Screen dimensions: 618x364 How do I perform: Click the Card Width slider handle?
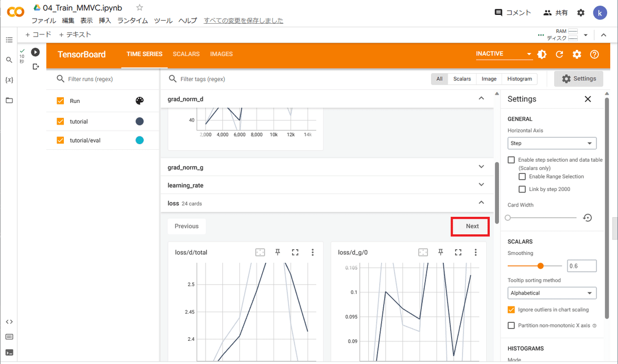pyautogui.click(x=508, y=218)
